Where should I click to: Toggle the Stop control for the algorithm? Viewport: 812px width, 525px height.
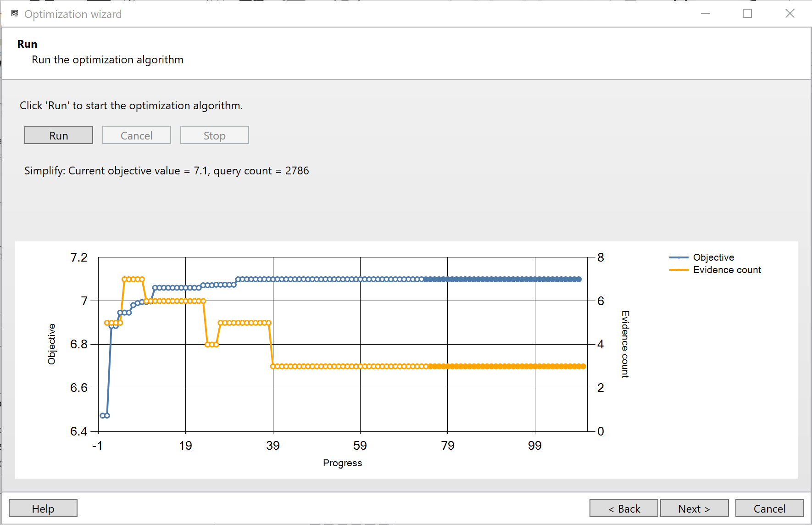click(x=214, y=135)
